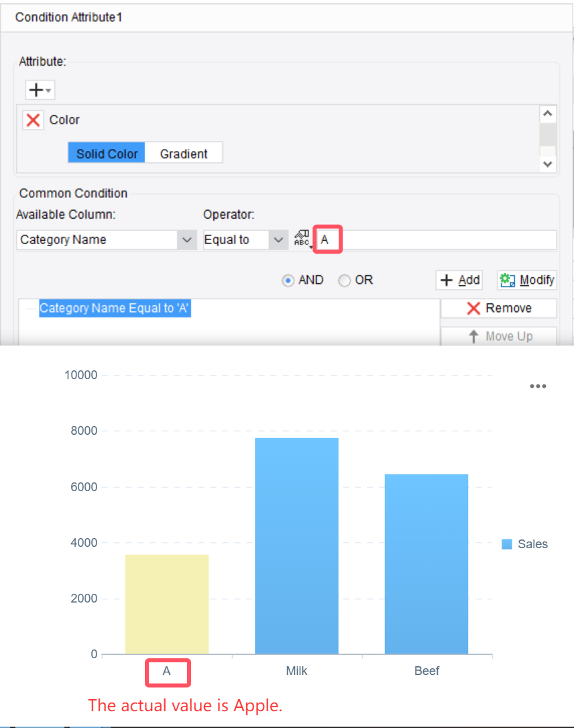574x728 pixels.
Task: Click the Condition Attribute1 title
Action: tap(68, 17)
